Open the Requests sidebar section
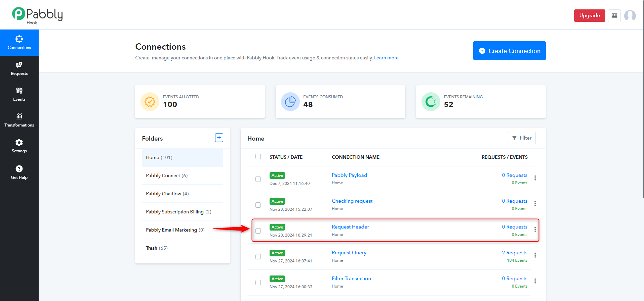Screen dimensions: 644x301 coord(19,68)
